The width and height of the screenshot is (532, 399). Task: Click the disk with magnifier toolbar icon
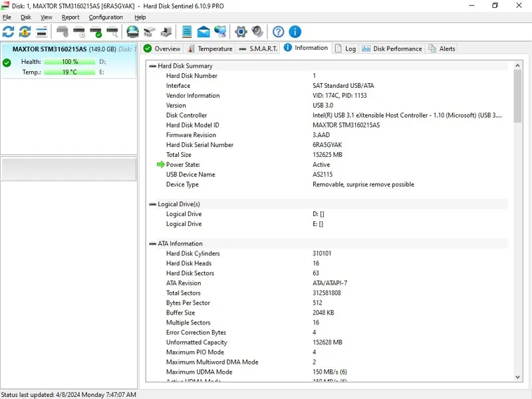pyautogui.click(x=112, y=32)
